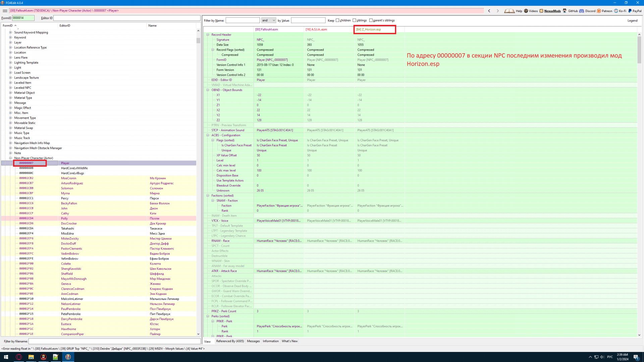644x362 pixels.
Task: Click the Legend button
Action: coord(632,21)
